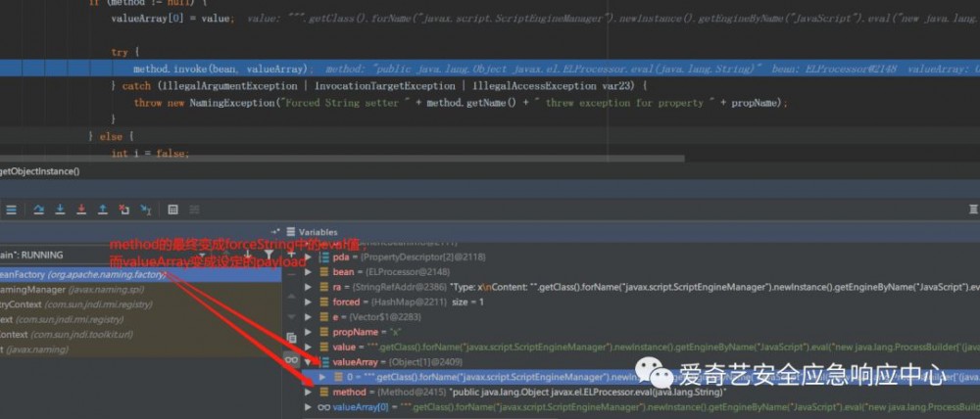
Task: Select the NamingManager javax.naming.spi frame
Action: (x=140, y=290)
